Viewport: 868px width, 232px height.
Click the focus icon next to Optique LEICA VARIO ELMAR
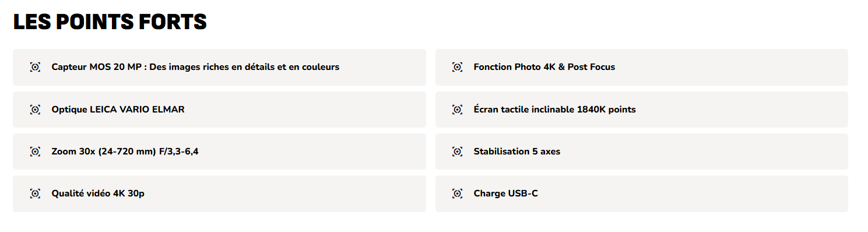tap(35, 110)
